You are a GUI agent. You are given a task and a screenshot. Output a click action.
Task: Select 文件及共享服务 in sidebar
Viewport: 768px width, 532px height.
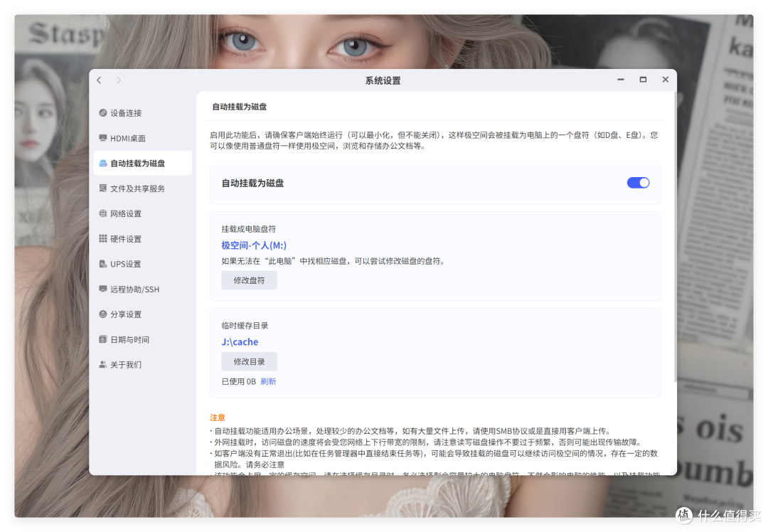pos(142,188)
